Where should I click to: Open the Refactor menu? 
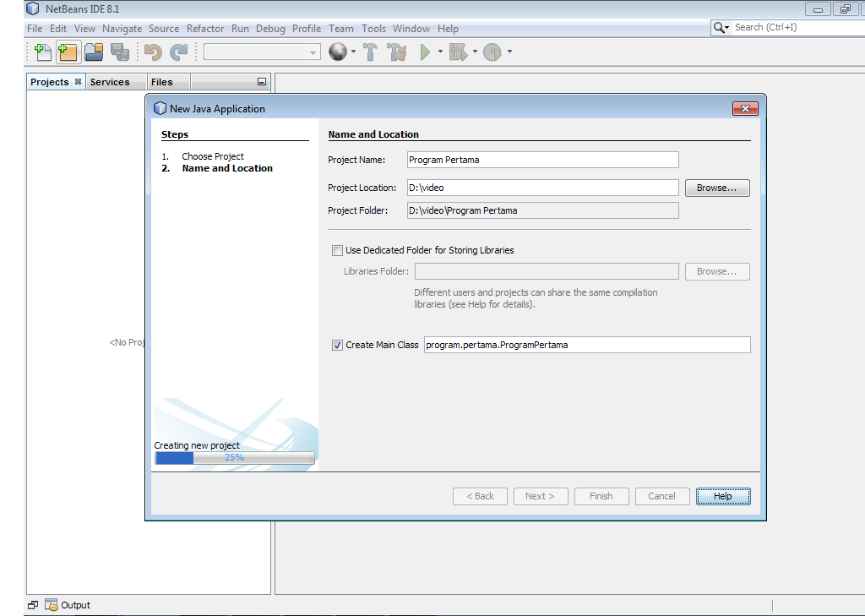tap(205, 29)
